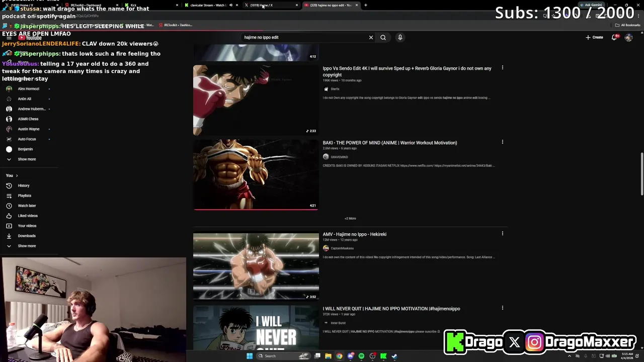Play the Hekireki AMV thumbnail

[256, 266]
